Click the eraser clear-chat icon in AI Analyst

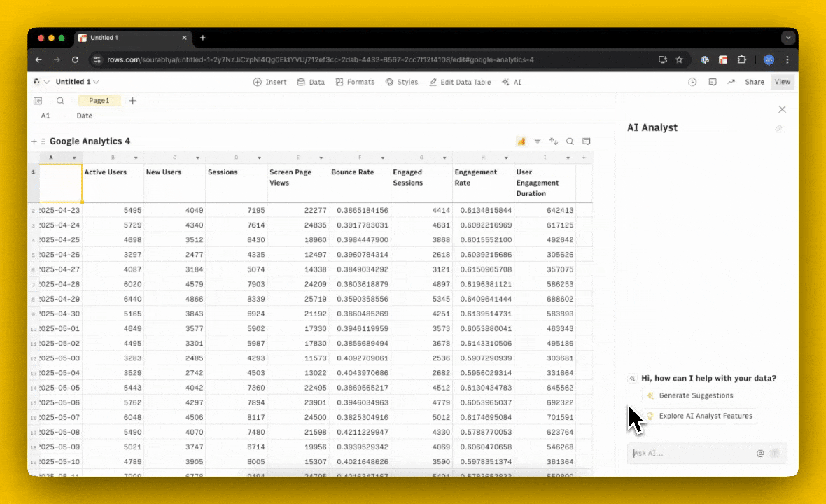coord(778,129)
